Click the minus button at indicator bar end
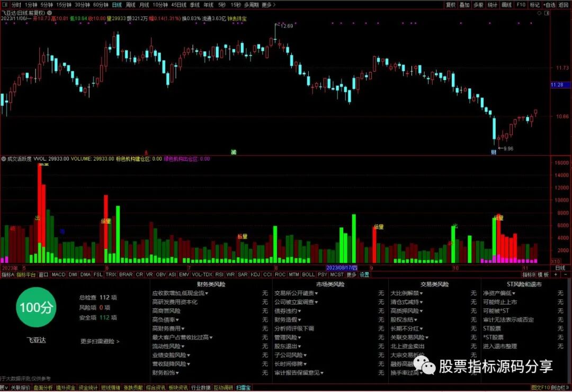 566,274
